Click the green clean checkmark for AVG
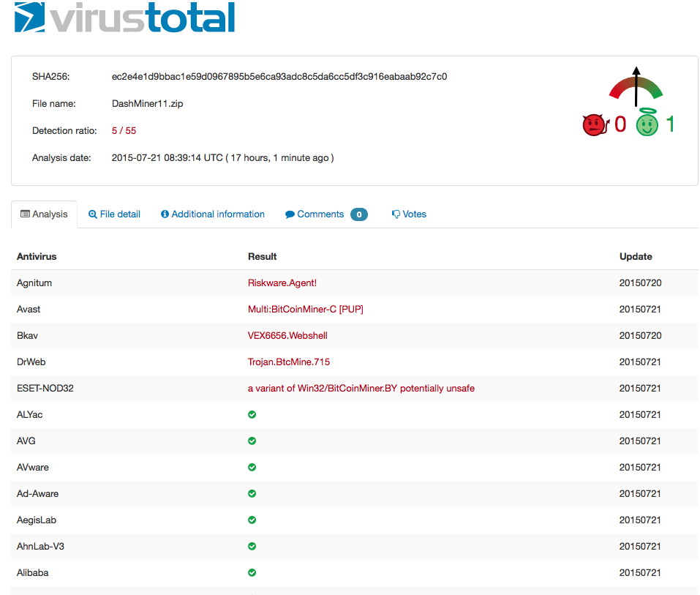This screenshot has height=595, width=700. [x=252, y=441]
